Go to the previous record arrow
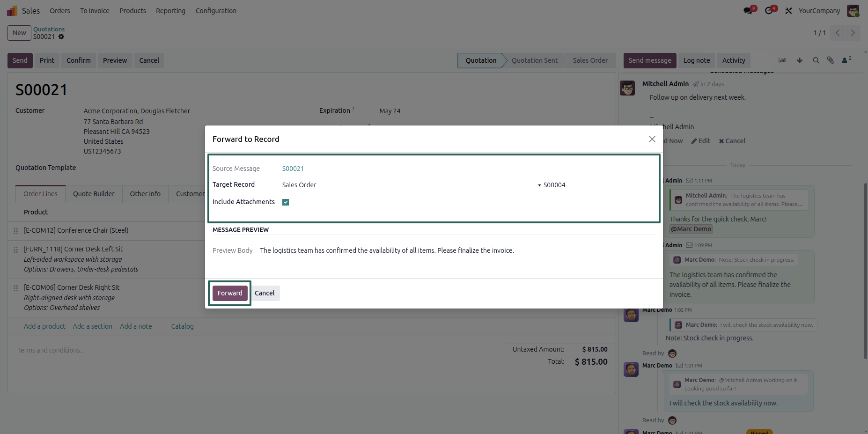The image size is (868, 434). point(838,33)
